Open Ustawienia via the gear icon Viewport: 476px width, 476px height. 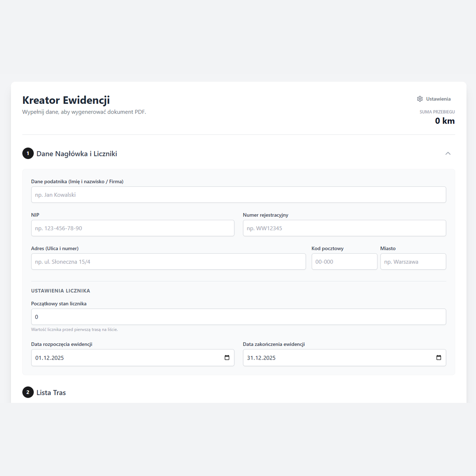click(420, 99)
